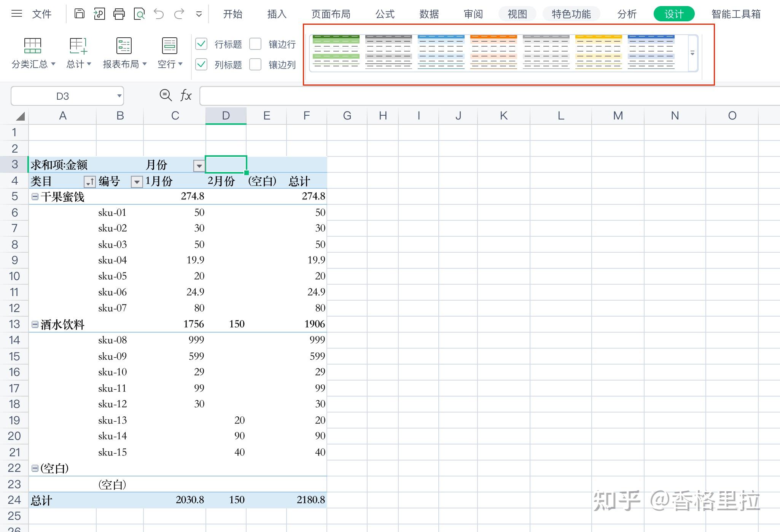
Task: Click the Undo icon
Action: coord(159,14)
